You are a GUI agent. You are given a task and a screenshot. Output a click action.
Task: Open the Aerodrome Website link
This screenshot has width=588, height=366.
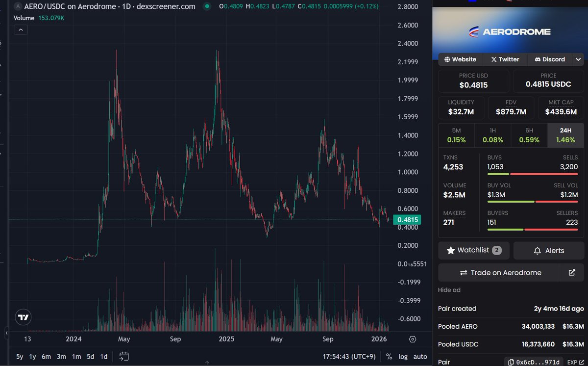coord(460,59)
